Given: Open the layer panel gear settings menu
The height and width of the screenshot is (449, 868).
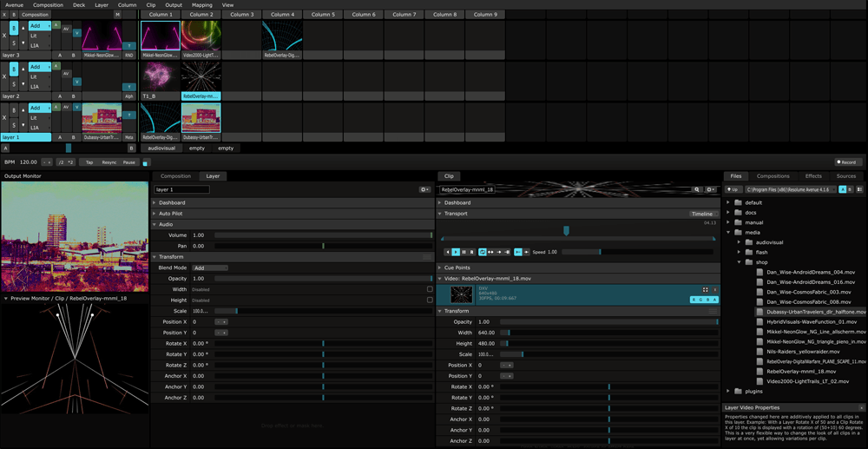Looking at the screenshot, I should tap(424, 189).
